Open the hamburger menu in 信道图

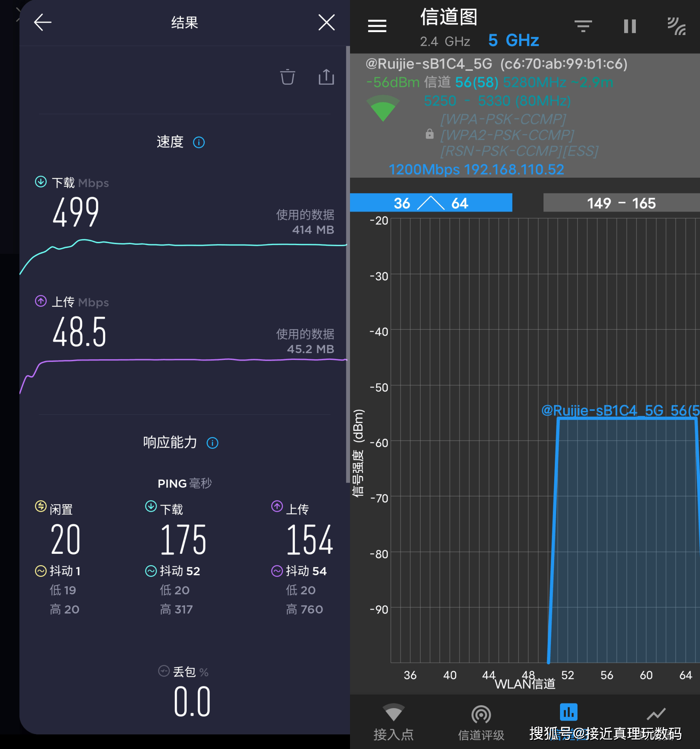click(377, 26)
